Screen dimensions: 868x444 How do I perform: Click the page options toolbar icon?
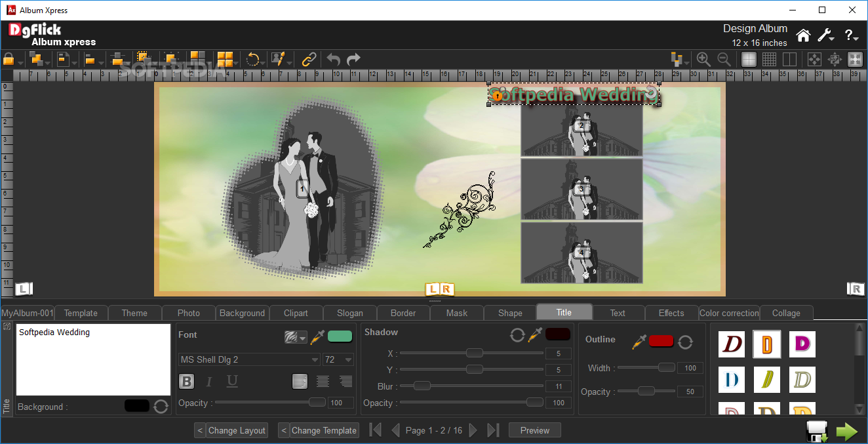coord(64,59)
